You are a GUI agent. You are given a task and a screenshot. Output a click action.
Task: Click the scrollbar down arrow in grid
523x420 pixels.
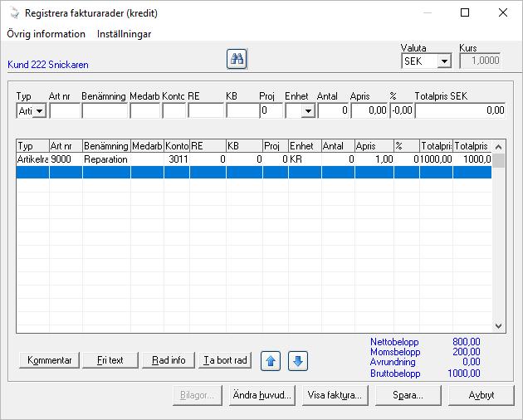tap(499, 326)
